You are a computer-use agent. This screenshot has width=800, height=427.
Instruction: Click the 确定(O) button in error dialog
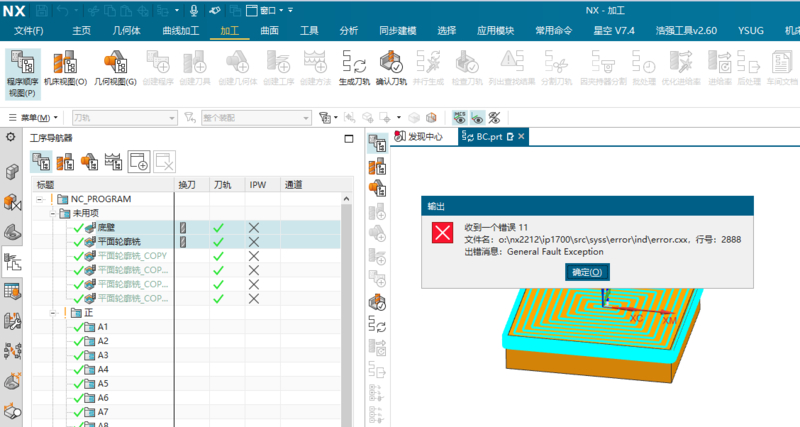pos(587,272)
